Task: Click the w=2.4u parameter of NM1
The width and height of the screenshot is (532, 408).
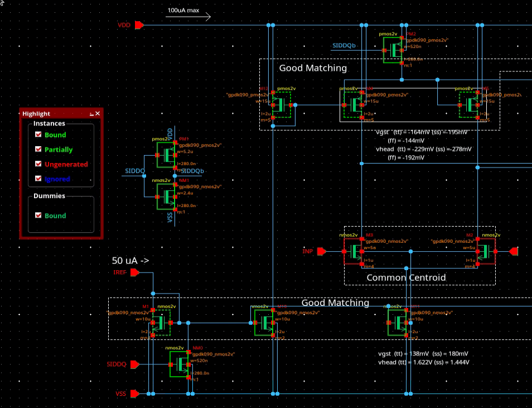Action: pos(185,193)
